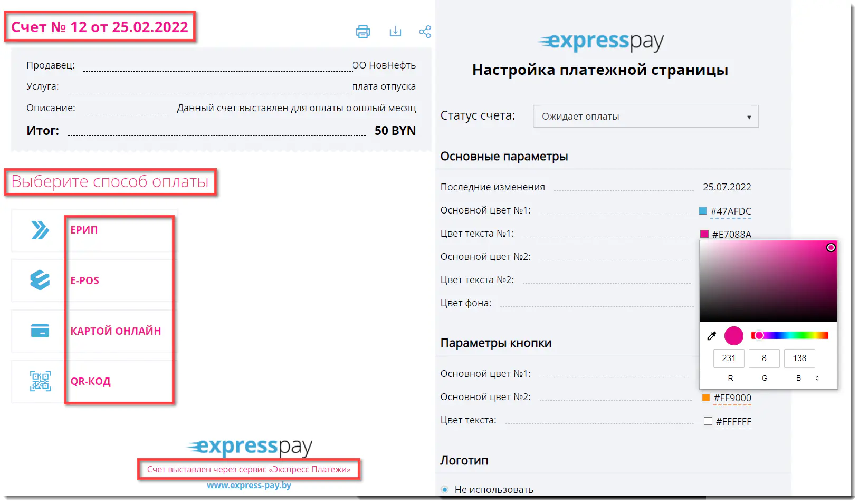Click the #E7088A text color swatch
This screenshot has height=504, width=859.
704,234
